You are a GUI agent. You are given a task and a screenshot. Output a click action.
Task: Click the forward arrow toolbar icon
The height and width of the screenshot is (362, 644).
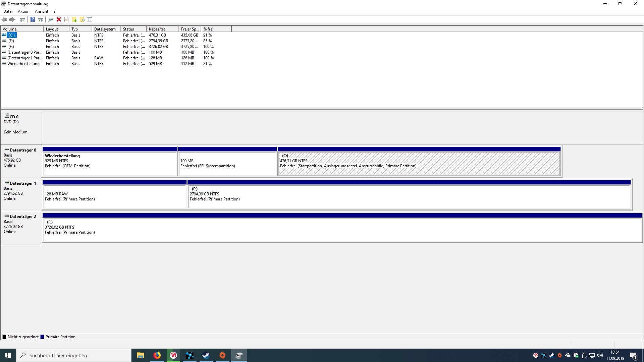(12, 19)
